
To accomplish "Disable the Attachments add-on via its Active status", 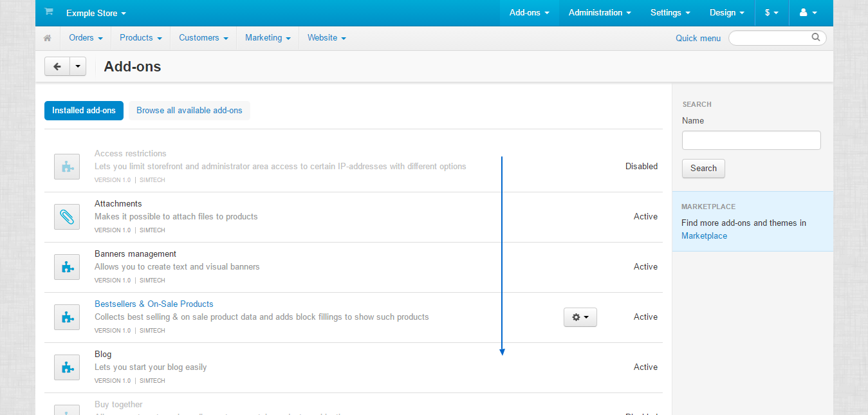I will coord(645,216).
